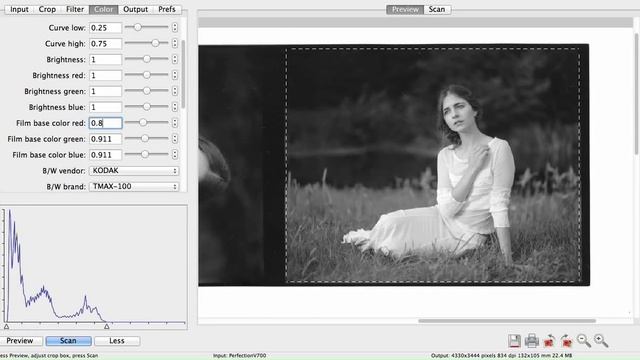640x360 pixels.
Task: Click inside the dashed crop box on photo
Action: 433,165
